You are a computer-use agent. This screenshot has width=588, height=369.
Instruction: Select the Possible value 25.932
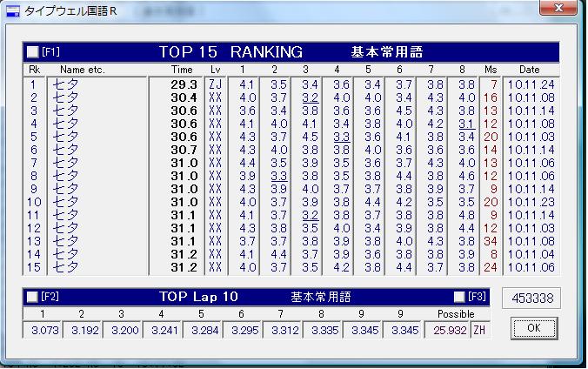click(450, 331)
